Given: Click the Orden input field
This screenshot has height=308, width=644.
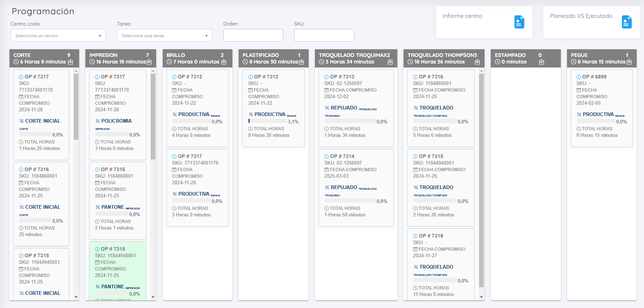Looking at the screenshot, I should (253, 35).
